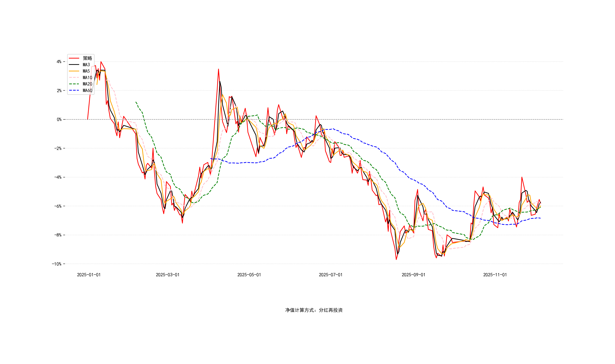This screenshot has width=615, height=364.
Task: Click the 2025-11-01 x-axis date label
Action: point(495,275)
